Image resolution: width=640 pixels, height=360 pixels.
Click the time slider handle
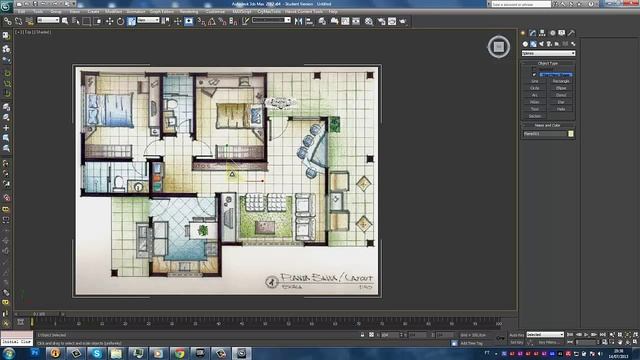(x=40, y=314)
